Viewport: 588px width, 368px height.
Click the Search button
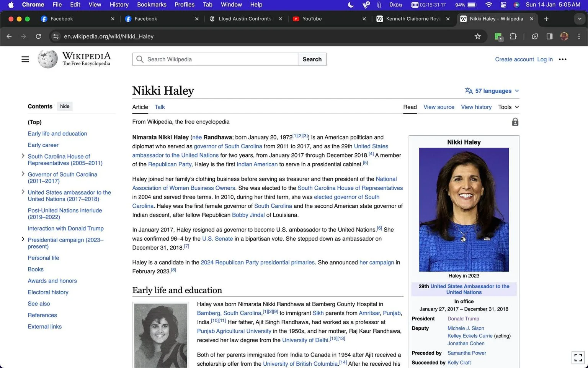[312, 59]
